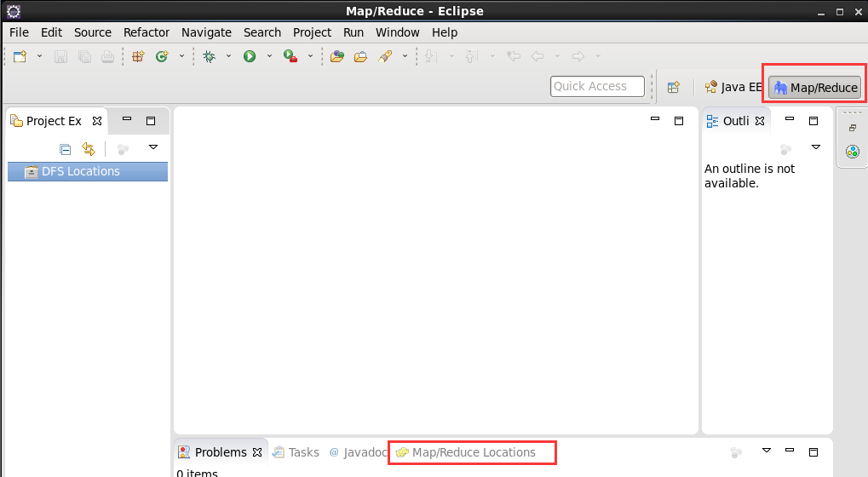Click the Forward navigation arrow

[x=578, y=56]
